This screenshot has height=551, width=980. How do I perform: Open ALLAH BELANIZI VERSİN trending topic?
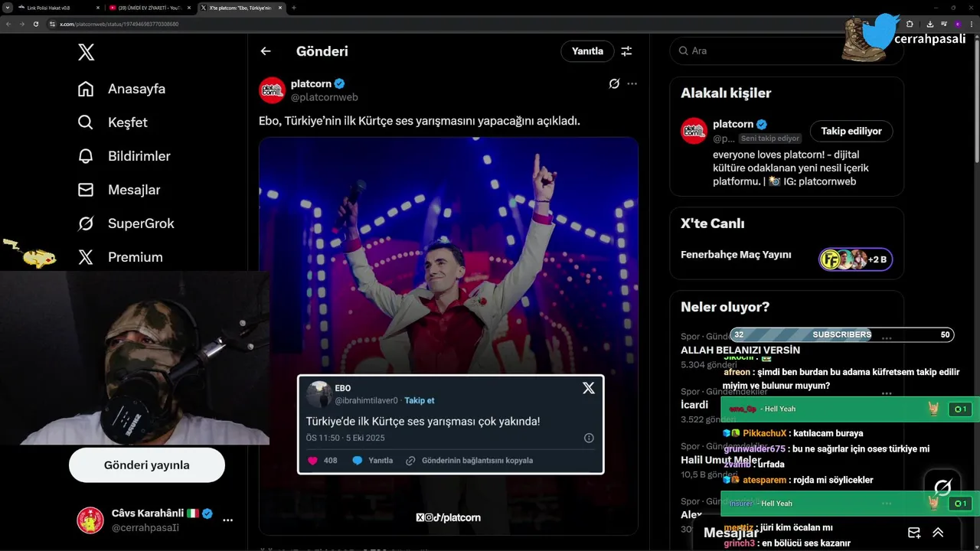740,350
